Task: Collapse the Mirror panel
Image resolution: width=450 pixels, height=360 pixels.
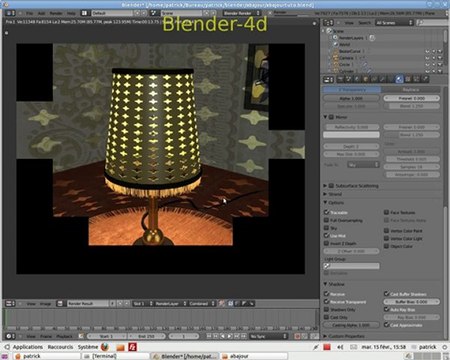Action: click(325, 117)
